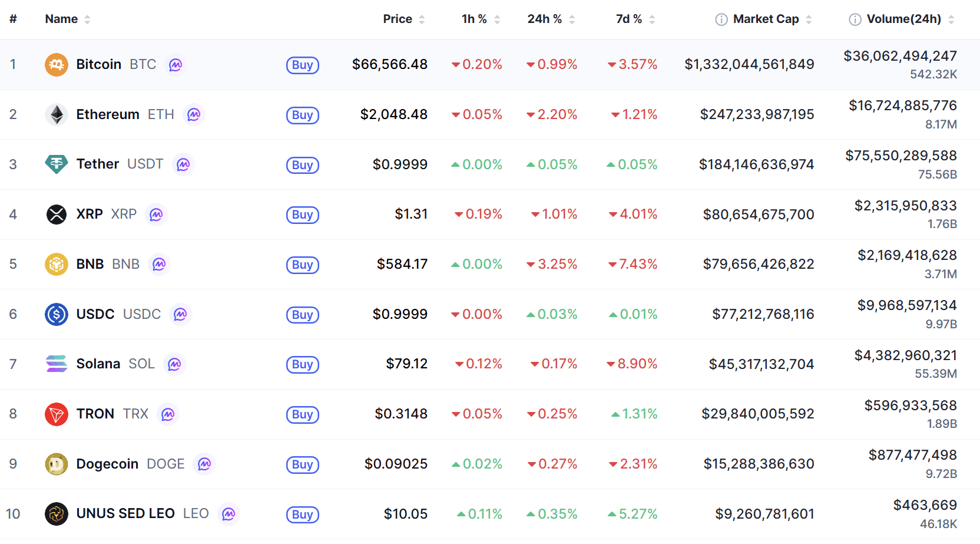Sort the table by 7d % column
The width and height of the screenshot is (980, 544).
[x=635, y=19]
